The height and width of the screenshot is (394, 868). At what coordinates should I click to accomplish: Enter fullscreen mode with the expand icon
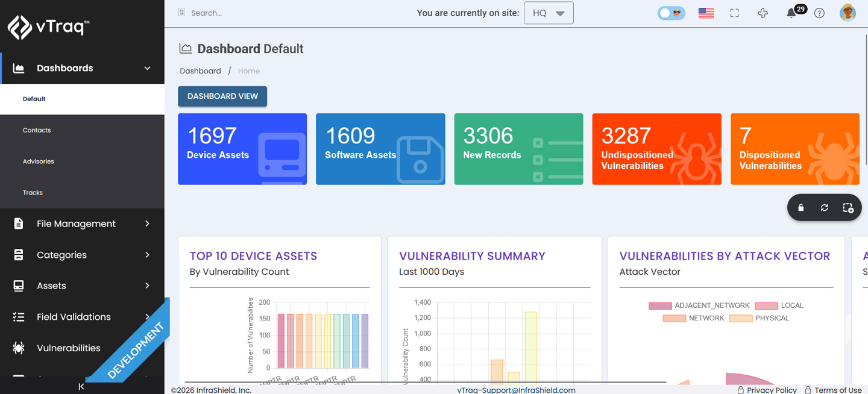pyautogui.click(x=734, y=13)
